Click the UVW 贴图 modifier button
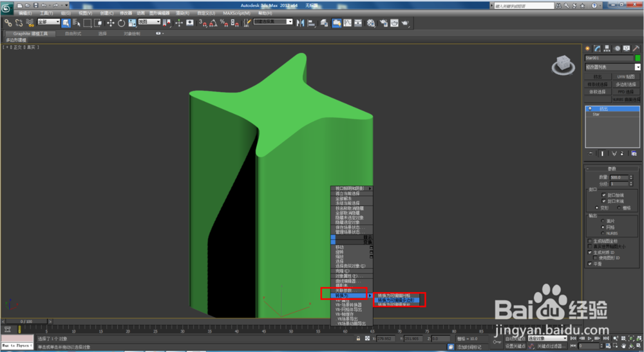The height and width of the screenshot is (352, 644). click(625, 77)
